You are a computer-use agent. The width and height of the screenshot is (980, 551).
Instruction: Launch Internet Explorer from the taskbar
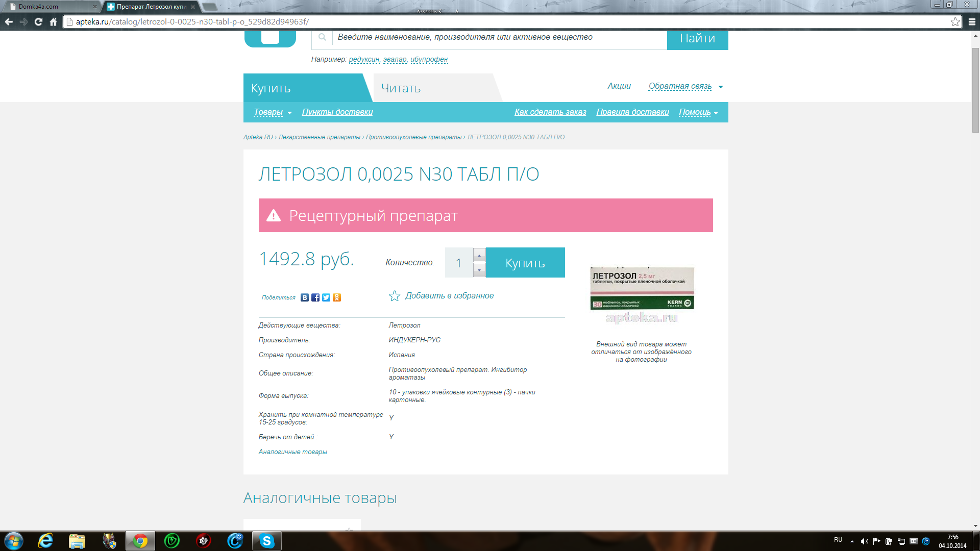point(45,541)
